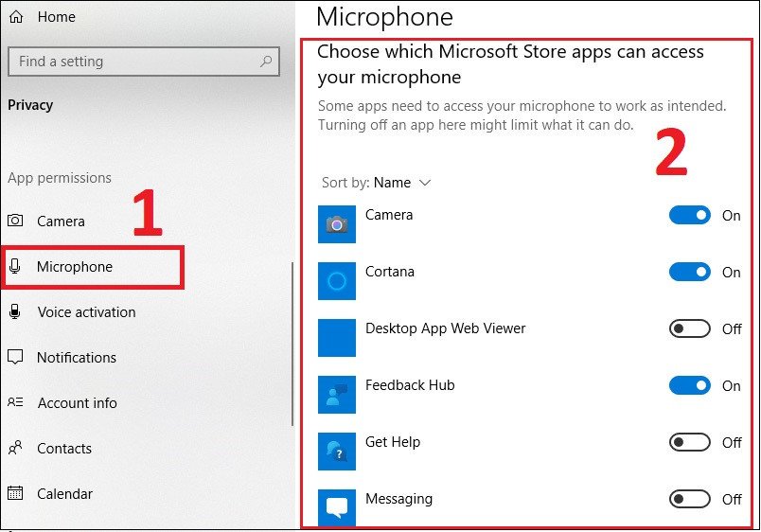Image resolution: width=761 pixels, height=532 pixels.
Task: Select Microphone in App permissions list
Action: point(75,267)
